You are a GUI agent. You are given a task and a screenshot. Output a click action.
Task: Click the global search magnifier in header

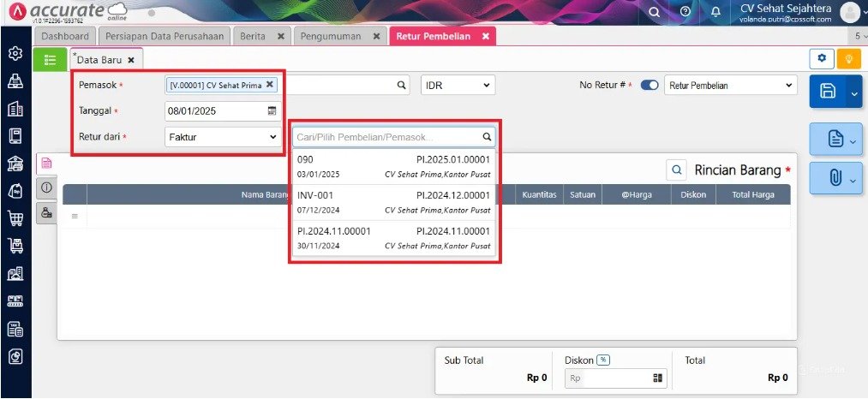point(655,12)
